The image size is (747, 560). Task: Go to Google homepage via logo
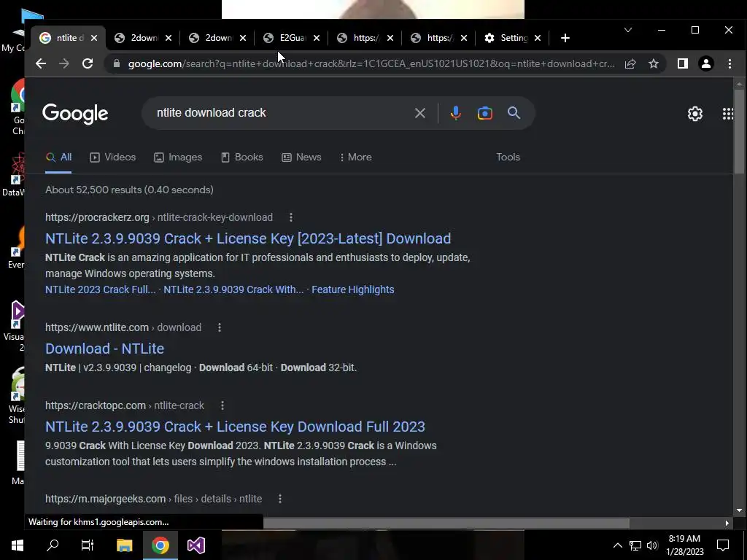click(x=75, y=114)
